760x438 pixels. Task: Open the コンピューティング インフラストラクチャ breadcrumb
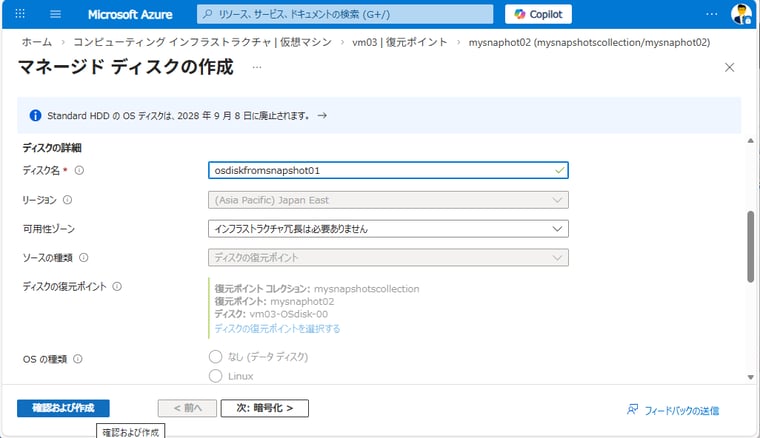coord(203,42)
